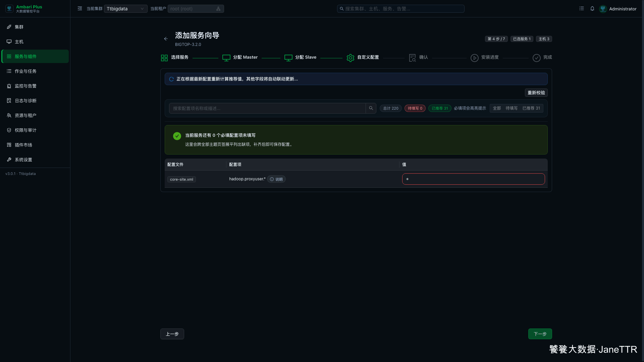Click the loading spinner in recalculation banner
Screen dimensions: 644x362
[x=171, y=79]
